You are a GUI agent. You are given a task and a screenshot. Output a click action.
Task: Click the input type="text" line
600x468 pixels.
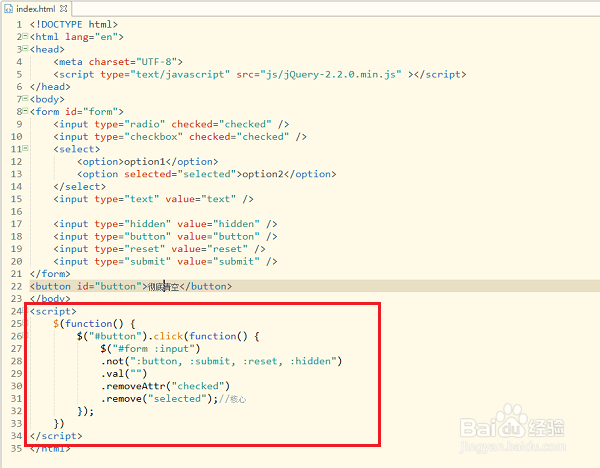(153, 199)
